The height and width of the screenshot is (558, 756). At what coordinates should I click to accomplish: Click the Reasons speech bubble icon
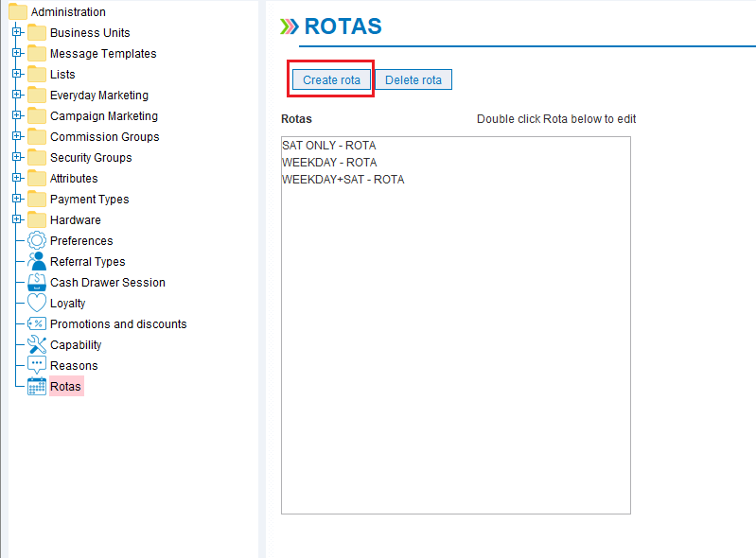pos(37,365)
